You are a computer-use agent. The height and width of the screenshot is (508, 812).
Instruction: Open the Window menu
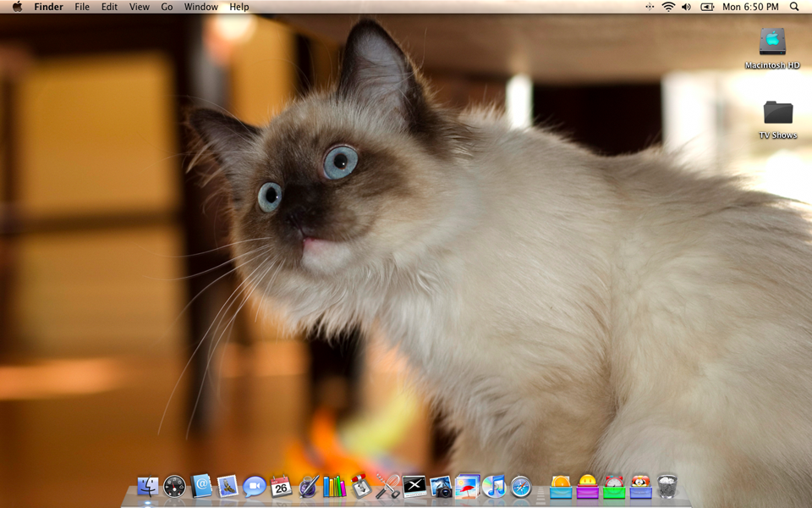click(x=201, y=7)
